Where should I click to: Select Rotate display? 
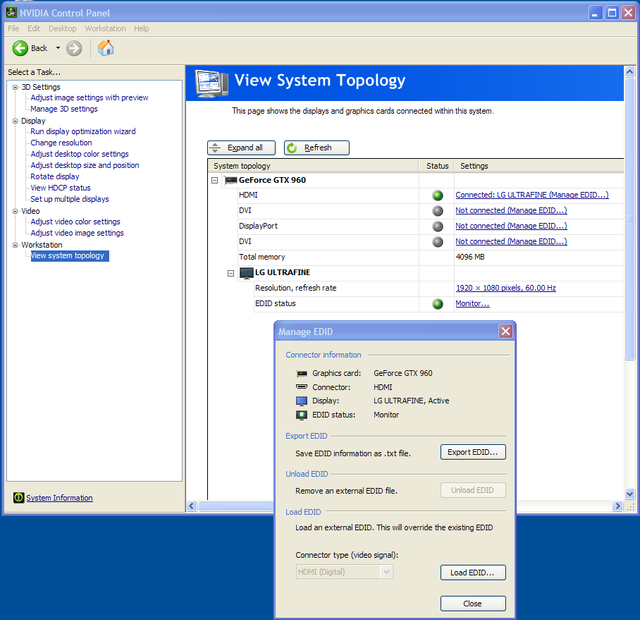point(55,177)
